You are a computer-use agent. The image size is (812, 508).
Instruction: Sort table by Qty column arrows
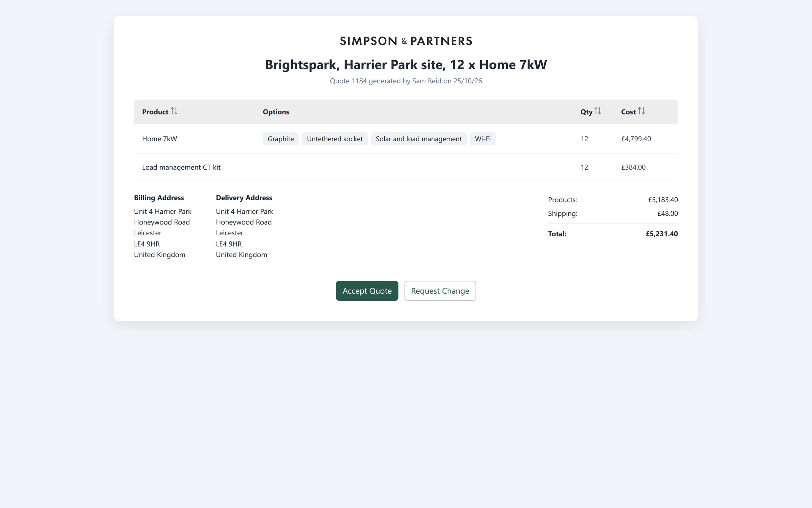[x=598, y=111]
